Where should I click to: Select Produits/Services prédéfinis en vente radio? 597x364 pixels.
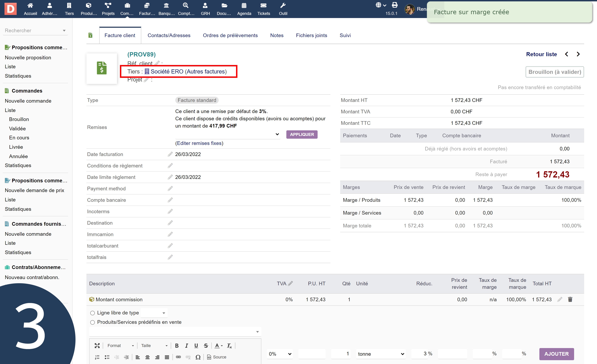(92, 322)
